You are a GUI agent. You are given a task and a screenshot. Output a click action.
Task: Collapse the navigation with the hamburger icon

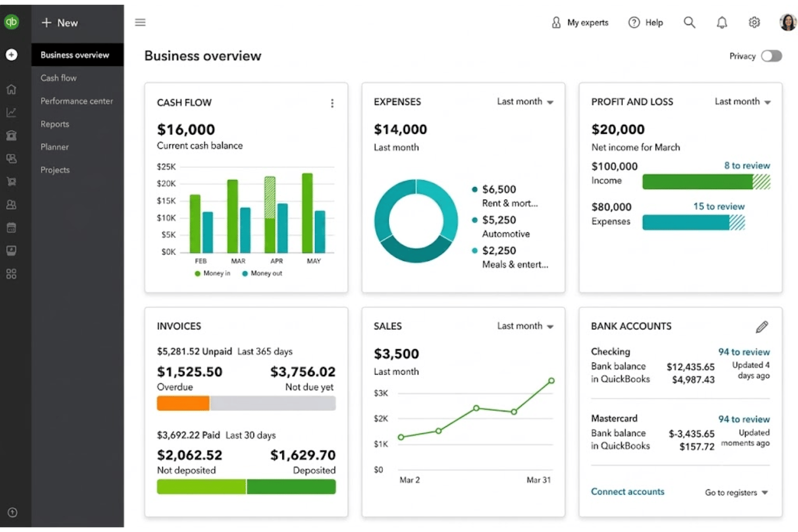click(x=140, y=22)
